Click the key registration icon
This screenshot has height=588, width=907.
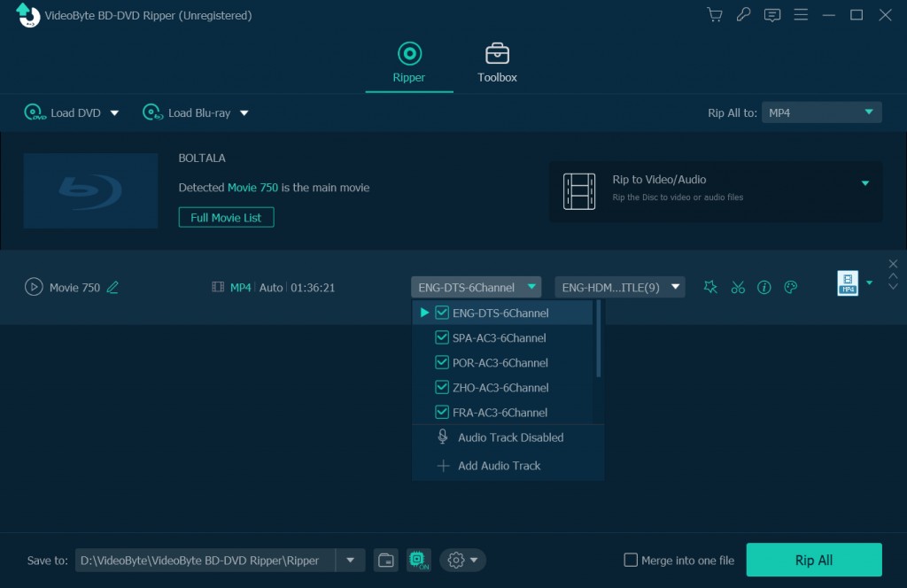743,14
